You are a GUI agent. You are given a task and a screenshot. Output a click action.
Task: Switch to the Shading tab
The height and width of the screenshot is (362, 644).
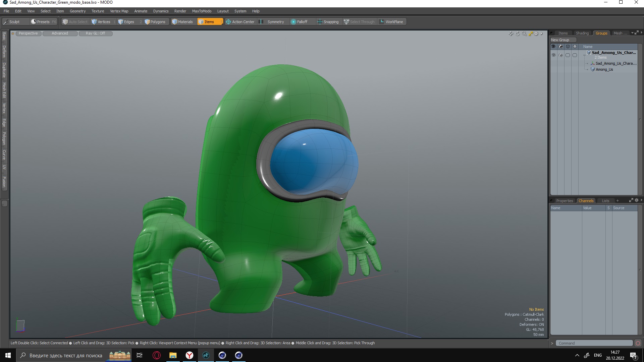(x=582, y=33)
